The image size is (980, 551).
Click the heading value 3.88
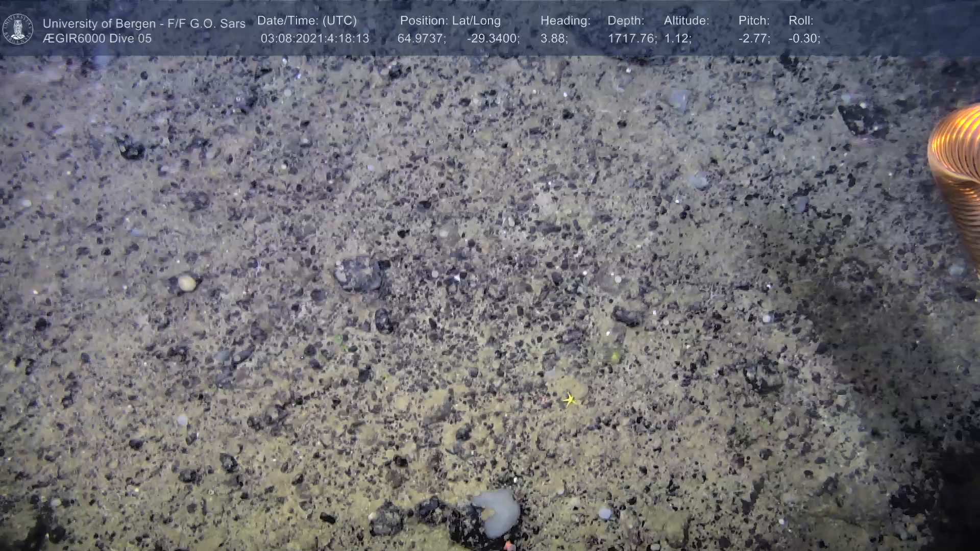[553, 39]
